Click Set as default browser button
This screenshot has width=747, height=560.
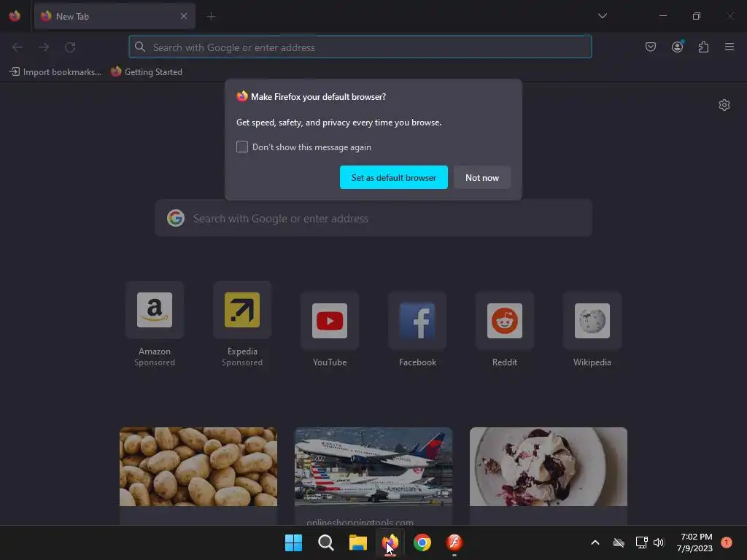(393, 177)
